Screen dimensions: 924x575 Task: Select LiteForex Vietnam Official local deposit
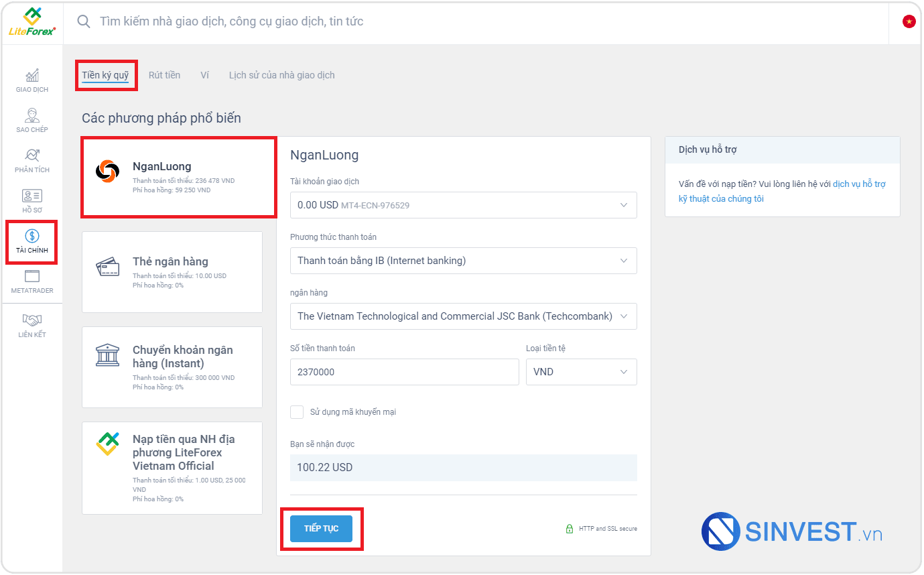(172, 468)
